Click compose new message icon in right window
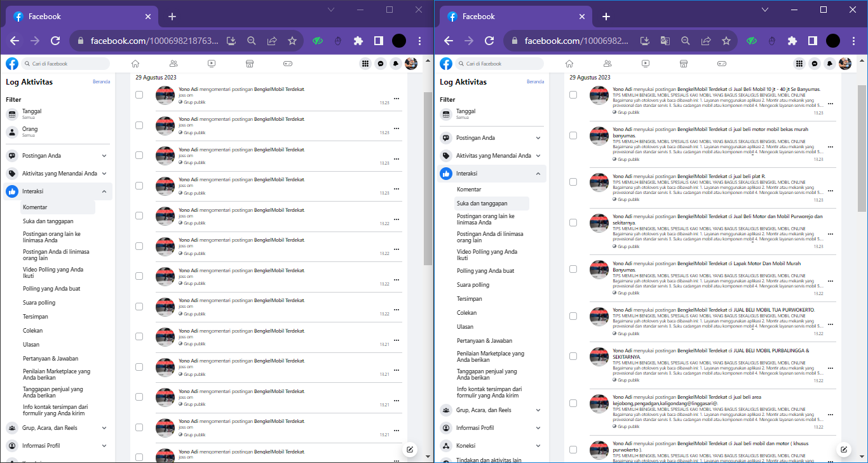The width and height of the screenshot is (868, 463). (x=844, y=449)
